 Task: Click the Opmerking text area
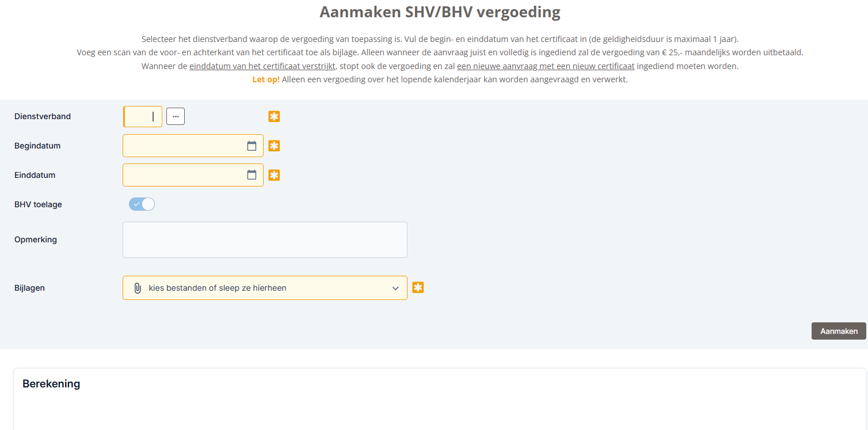coord(265,239)
